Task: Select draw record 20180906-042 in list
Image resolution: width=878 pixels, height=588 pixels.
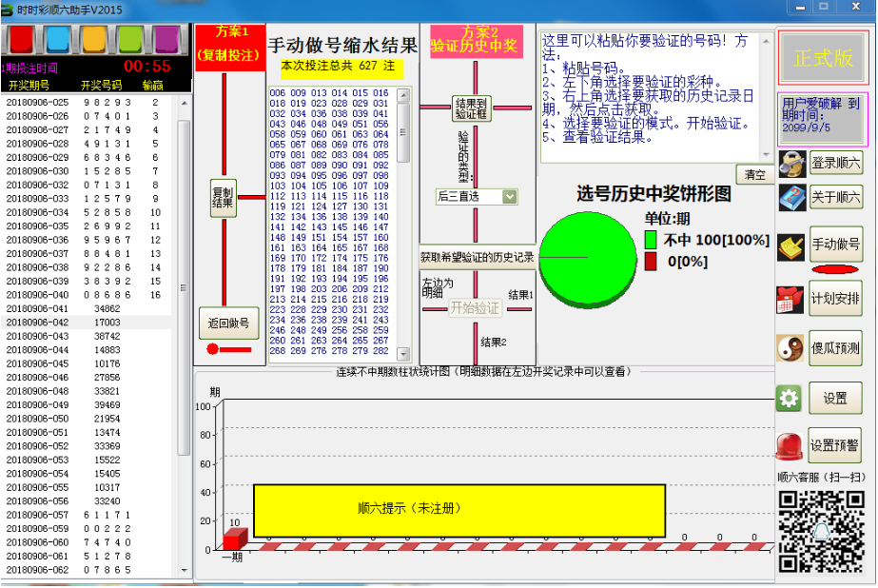Action: click(x=86, y=323)
